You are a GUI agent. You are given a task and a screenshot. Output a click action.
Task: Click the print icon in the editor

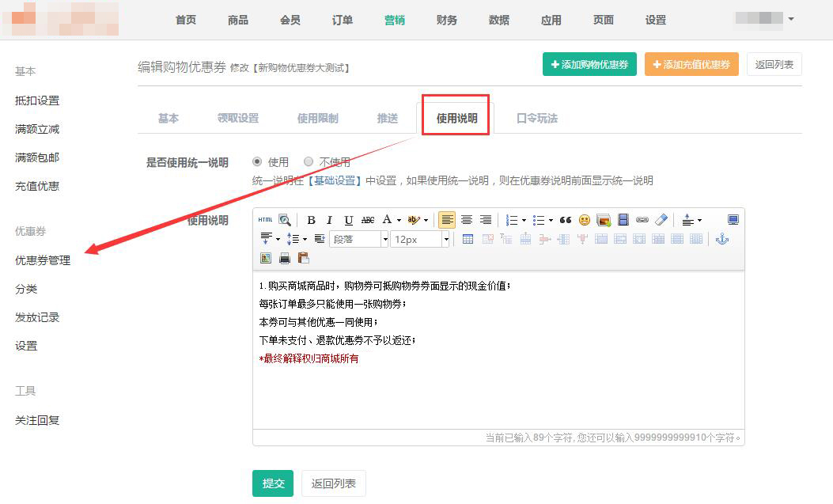tap(285, 258)
